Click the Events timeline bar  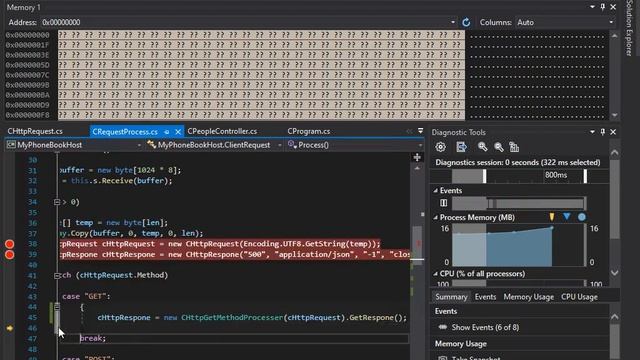point(518,203)
